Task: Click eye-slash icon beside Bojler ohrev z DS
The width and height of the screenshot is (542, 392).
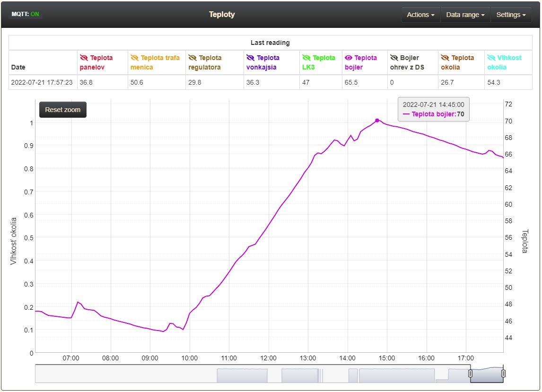Action: pos(394,58)
